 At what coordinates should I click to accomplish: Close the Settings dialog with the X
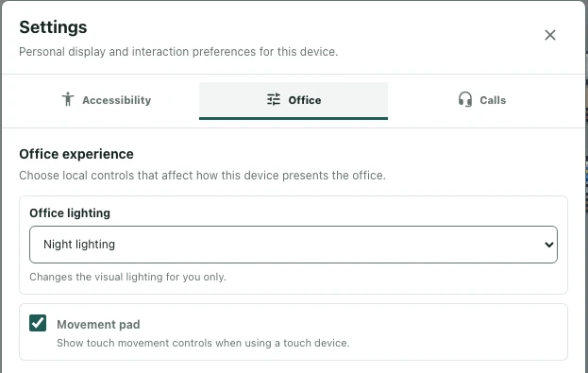click(549, 35)
